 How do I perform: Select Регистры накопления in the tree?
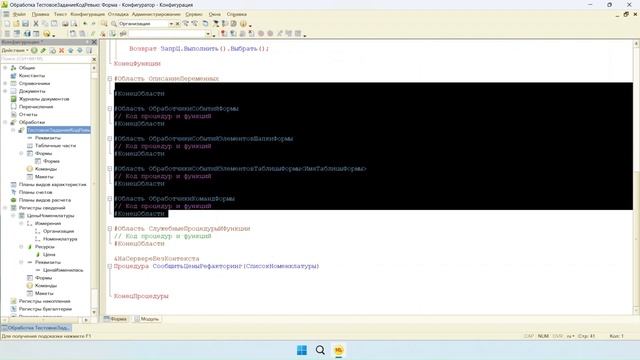(x=44, y=301)
